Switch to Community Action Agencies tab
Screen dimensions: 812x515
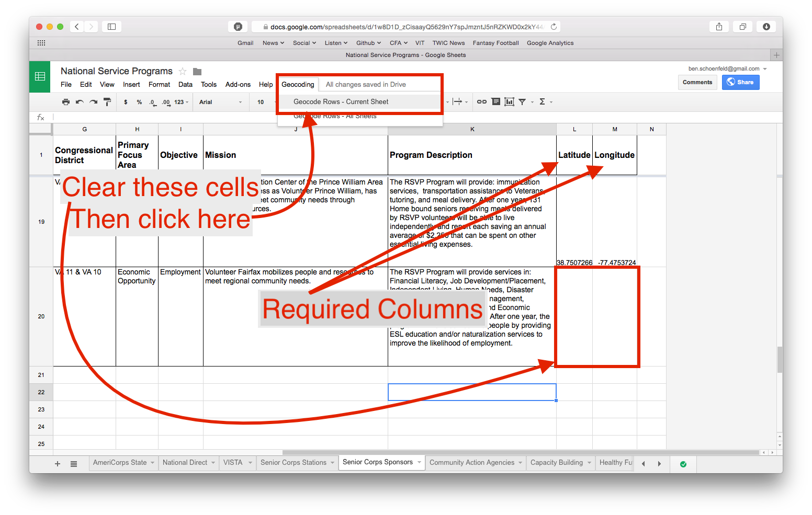tap(471, 463)
